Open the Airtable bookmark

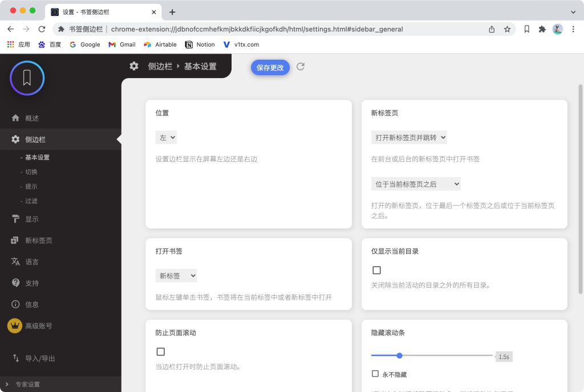(x=160, y=44)
